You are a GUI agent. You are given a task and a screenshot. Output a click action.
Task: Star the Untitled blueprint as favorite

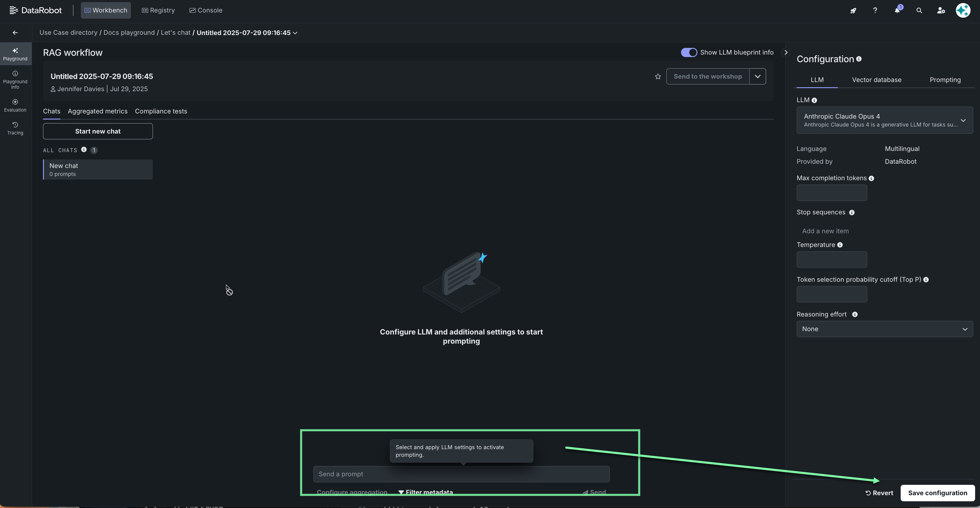pos(658,77)
